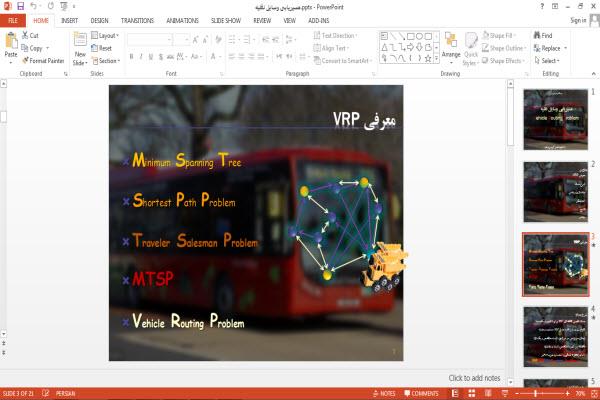Open the FILE tab
The width and height of the screenshot is (600, 400).
[13, 20]
